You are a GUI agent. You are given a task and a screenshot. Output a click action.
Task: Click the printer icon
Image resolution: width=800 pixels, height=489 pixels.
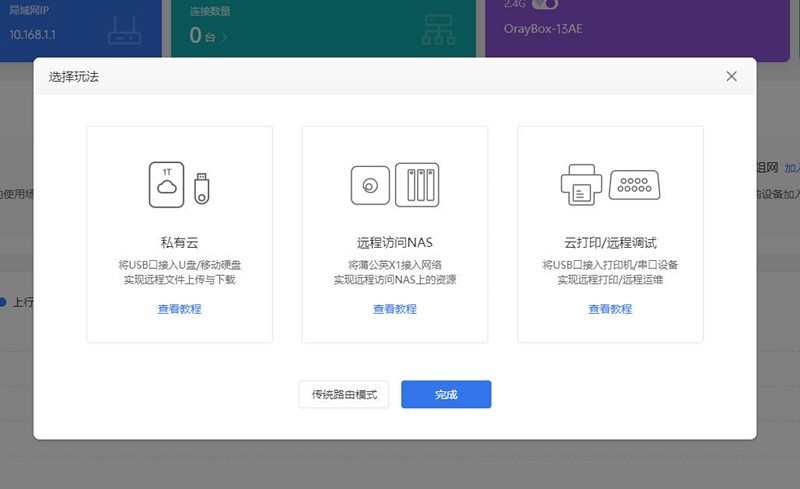[x=581, y=185]
